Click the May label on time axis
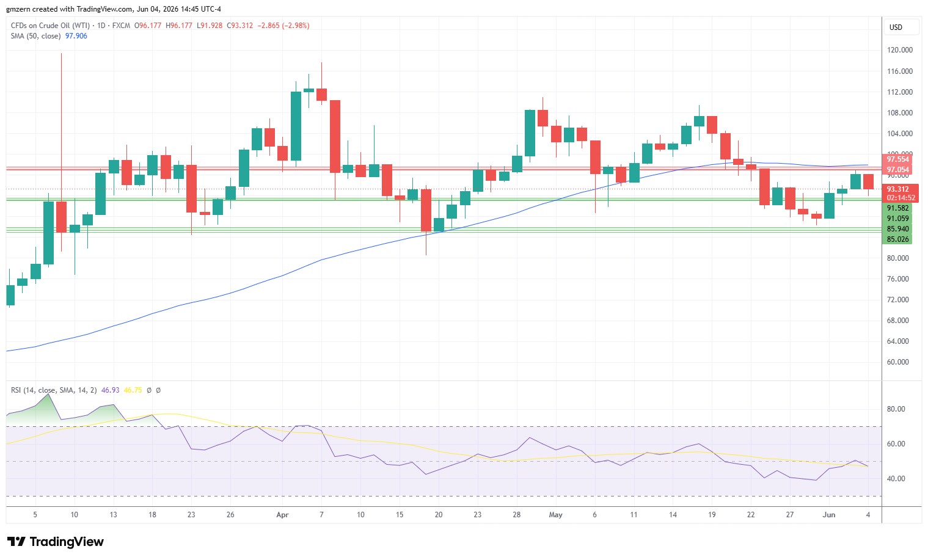The width and height of the screenshot is (928, 560). click(x=556, y=515)
